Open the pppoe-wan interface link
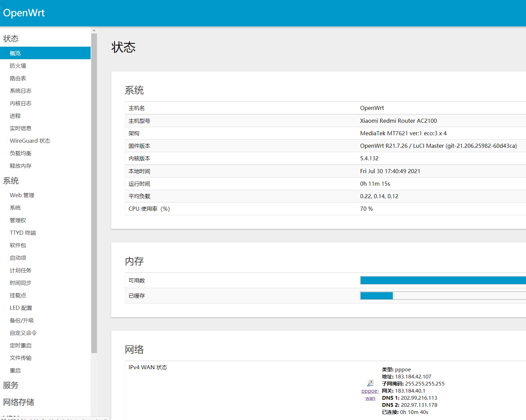This screenshot has width=526, height=420. pos(370,394)
